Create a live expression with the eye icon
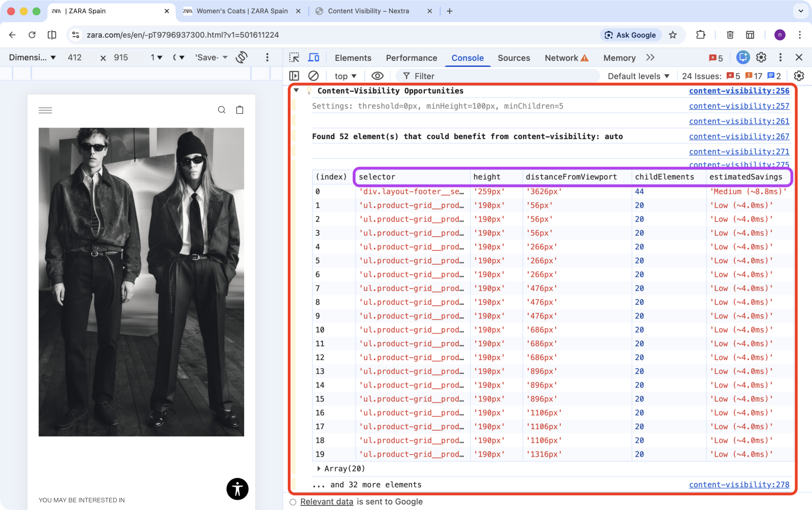This screenshot has width=812, height=510. click(377, 76)
